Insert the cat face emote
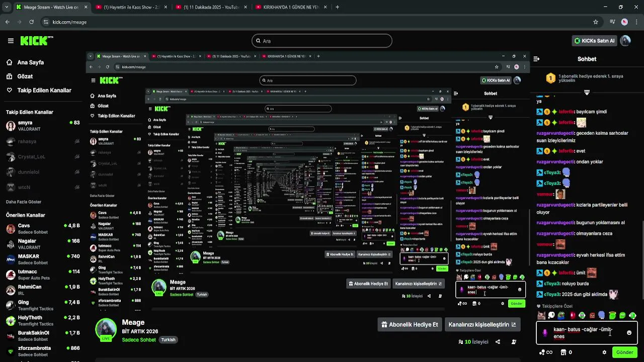This screenshot has width=644, height=362. tap(541, 316)
